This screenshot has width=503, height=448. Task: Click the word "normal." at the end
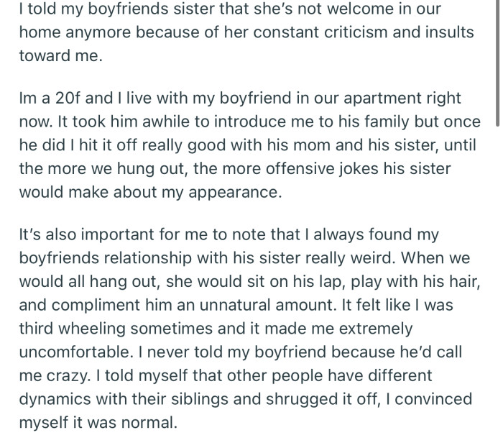click(x=149, y=423)
